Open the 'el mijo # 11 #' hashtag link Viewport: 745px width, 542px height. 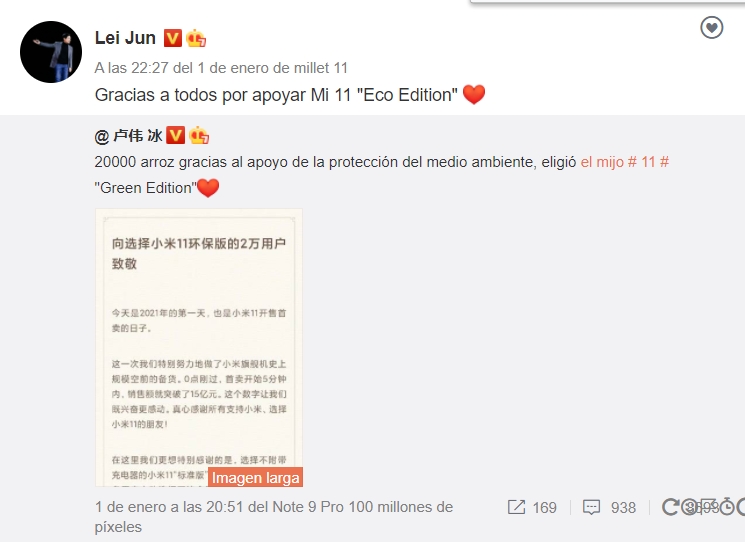pyautogui.click(x=625, y=162)
